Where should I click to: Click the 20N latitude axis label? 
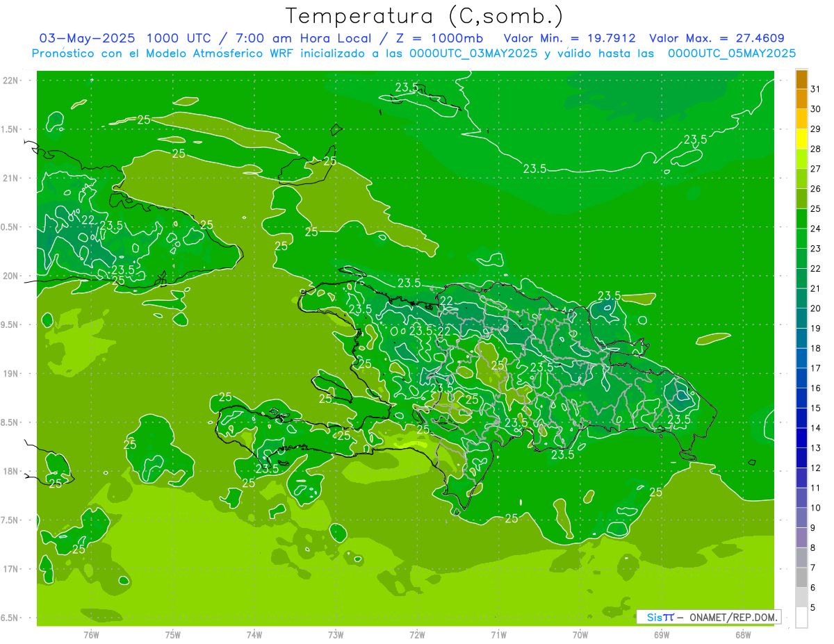pos(10,276)
